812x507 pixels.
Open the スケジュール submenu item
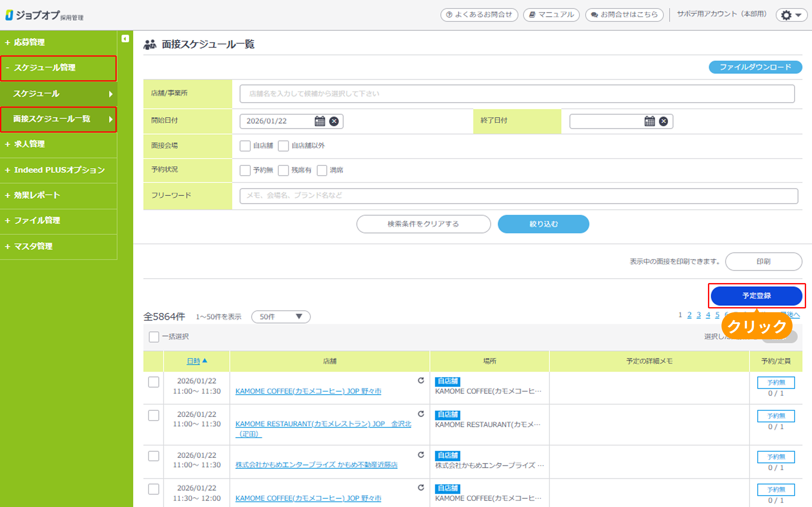tap(58, 94)
